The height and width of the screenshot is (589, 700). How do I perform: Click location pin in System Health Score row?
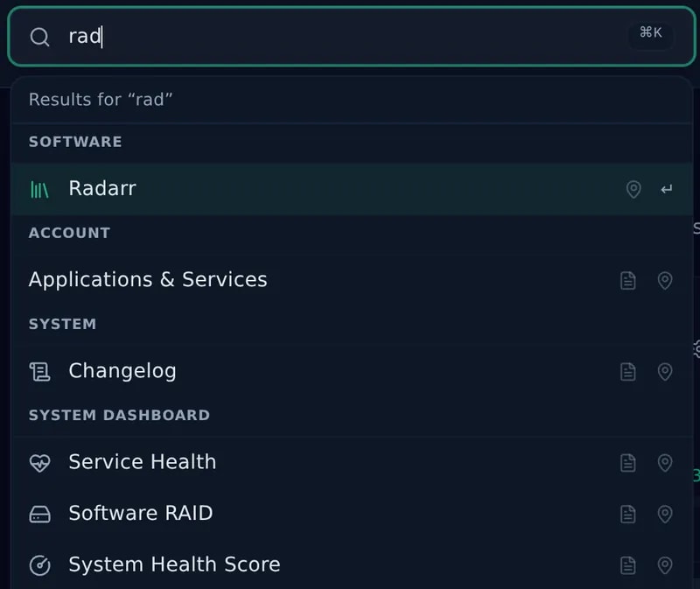tap(665, 565)
